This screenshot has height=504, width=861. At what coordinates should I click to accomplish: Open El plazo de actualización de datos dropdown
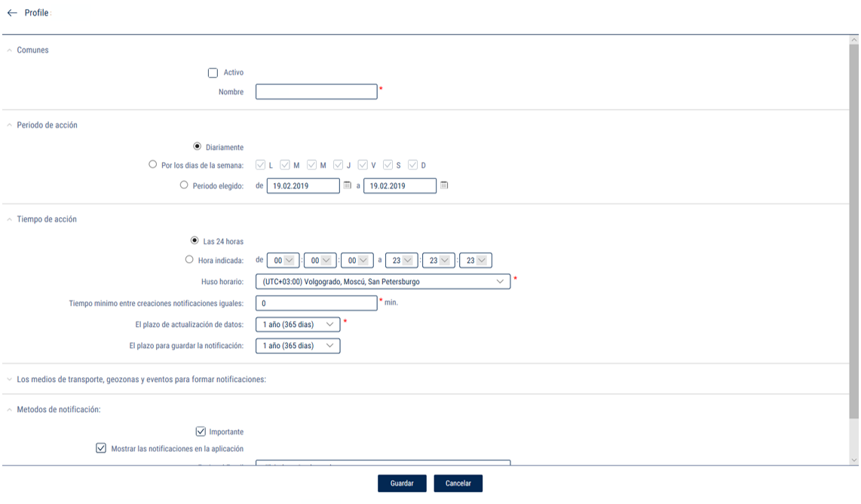(x=298, y=325)
